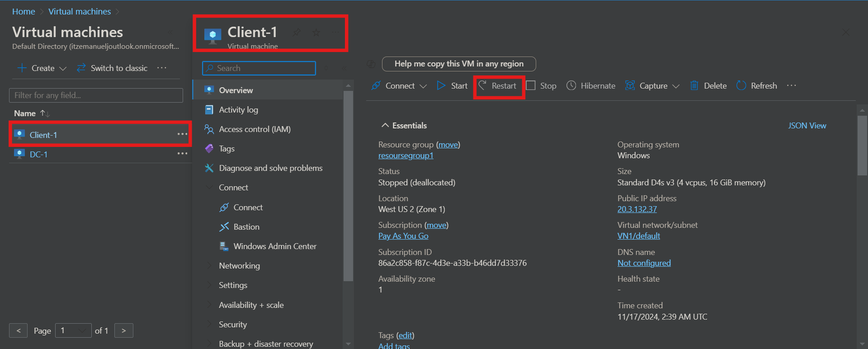Viewport: 868px width, 349px height.
Task: Toggle Name column sort order
Action: click(x=45, y=113)
